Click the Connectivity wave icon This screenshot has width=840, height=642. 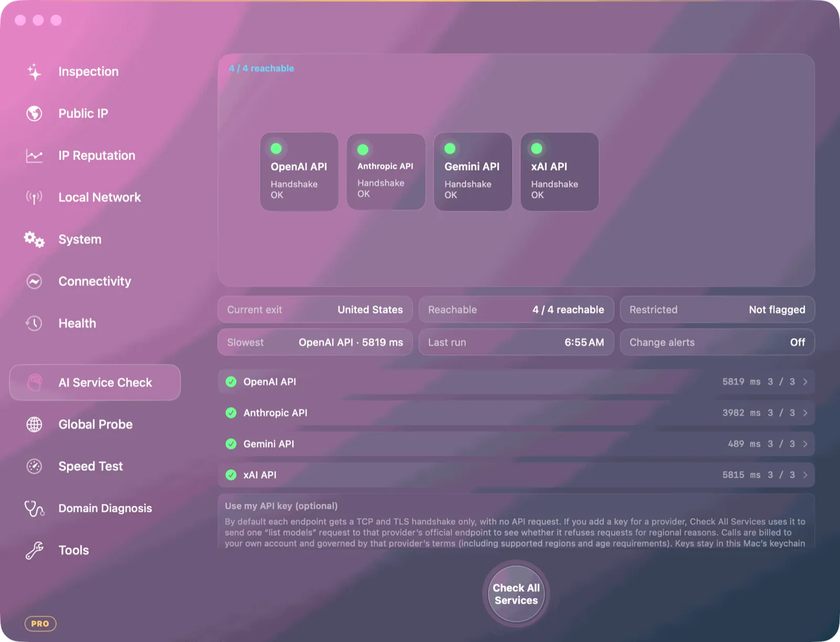pos(35,281)
